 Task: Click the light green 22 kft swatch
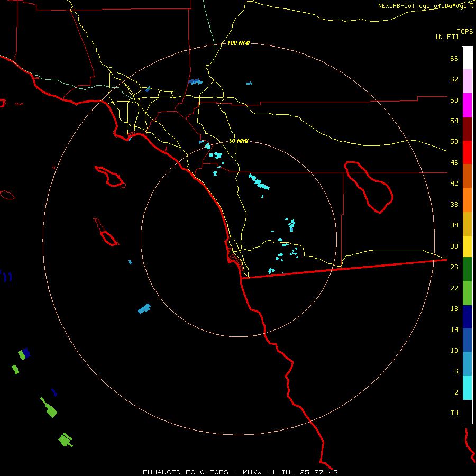click(x=467, y=293)
